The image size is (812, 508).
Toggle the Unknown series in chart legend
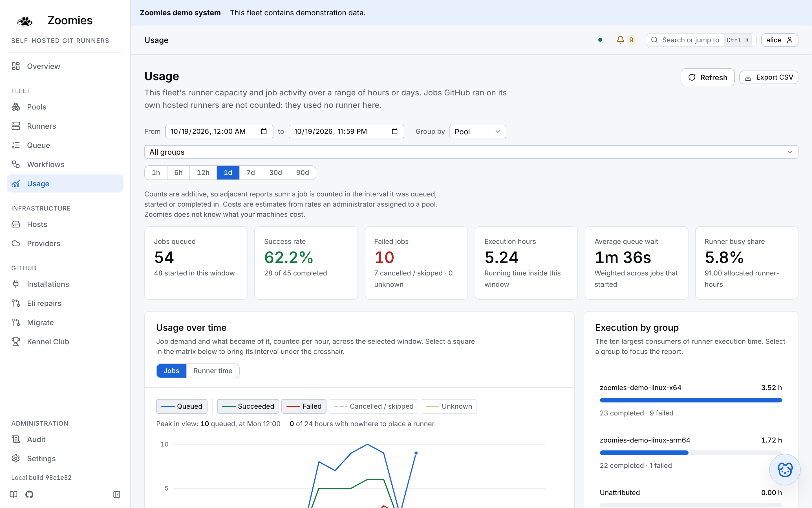(449, 406)
